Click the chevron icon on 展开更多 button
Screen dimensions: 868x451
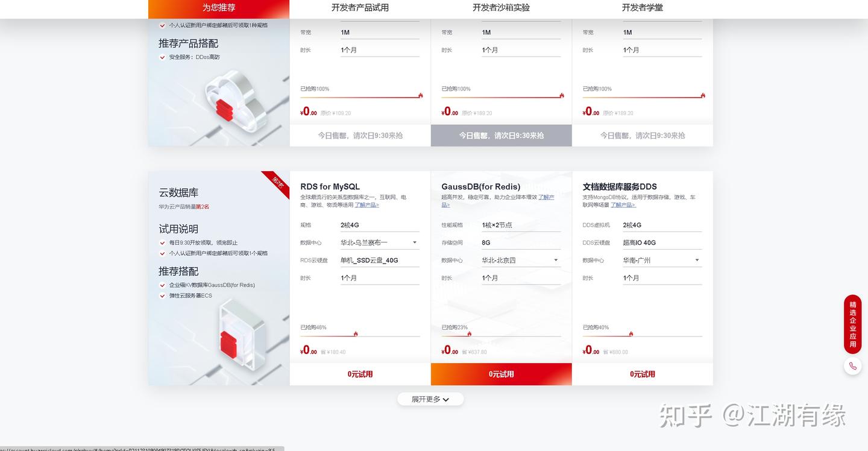[x=445, y=399]
